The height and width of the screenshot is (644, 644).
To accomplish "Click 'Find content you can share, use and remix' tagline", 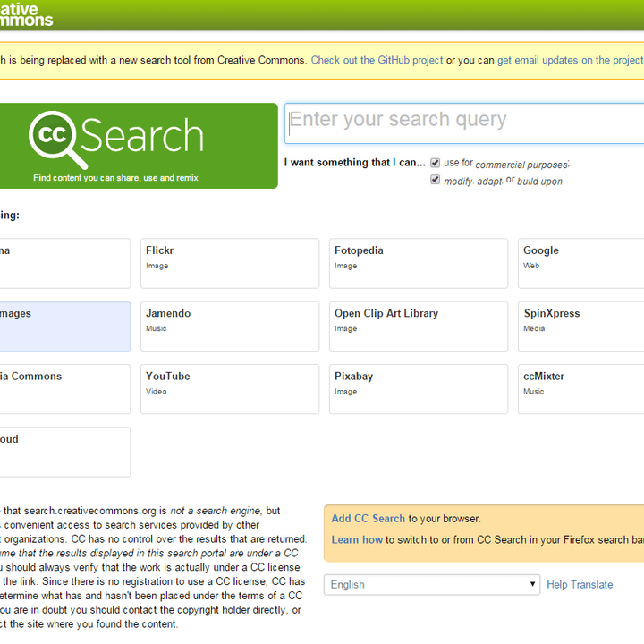I will click(x=115, y=178).
